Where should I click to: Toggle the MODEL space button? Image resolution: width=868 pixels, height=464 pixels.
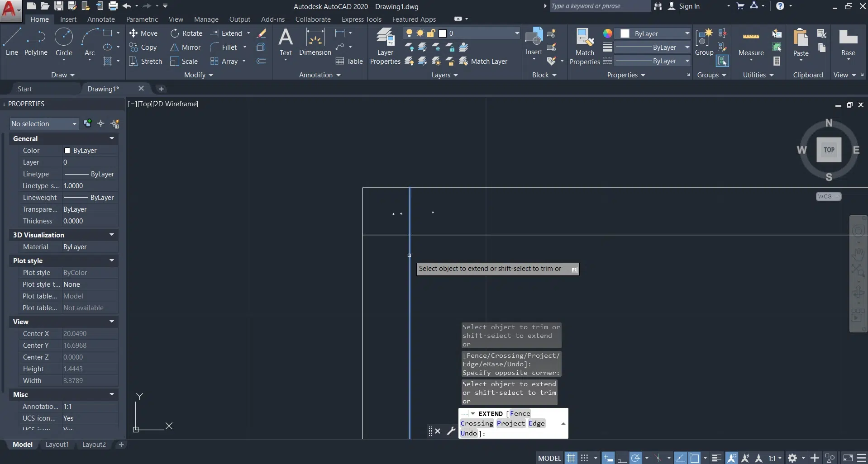click(549, 458)
